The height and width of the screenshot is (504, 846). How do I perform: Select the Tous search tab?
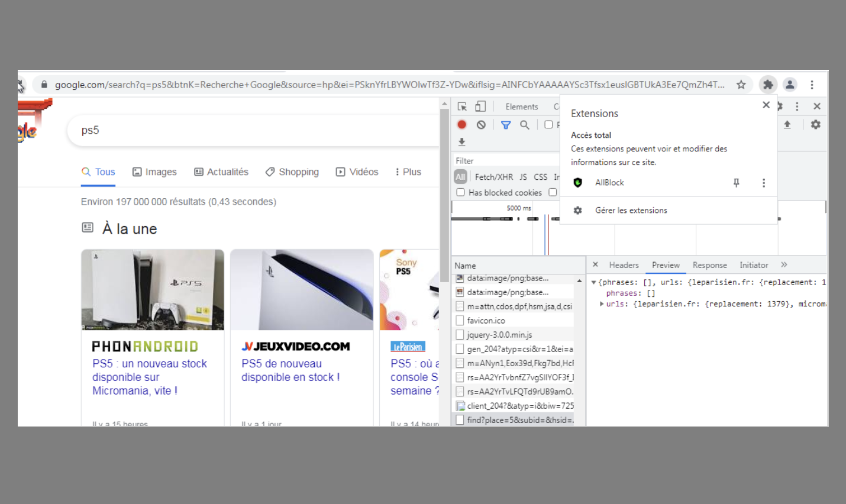(98, 172)
